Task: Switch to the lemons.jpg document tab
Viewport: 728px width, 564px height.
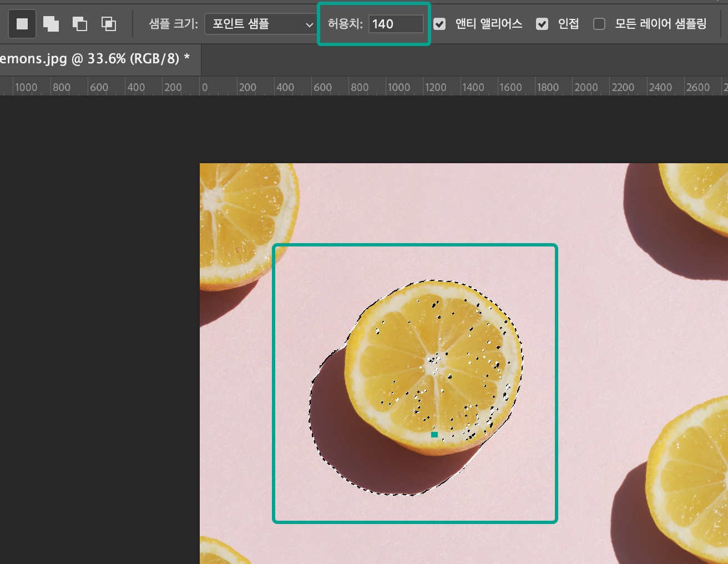Action: 95,58
